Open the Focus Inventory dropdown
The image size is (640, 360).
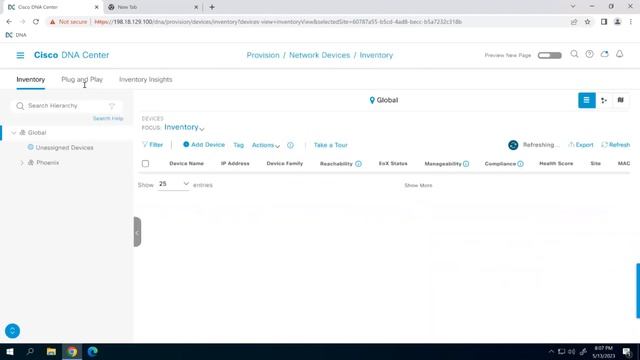pyautogui.click(x=184, y=127)
